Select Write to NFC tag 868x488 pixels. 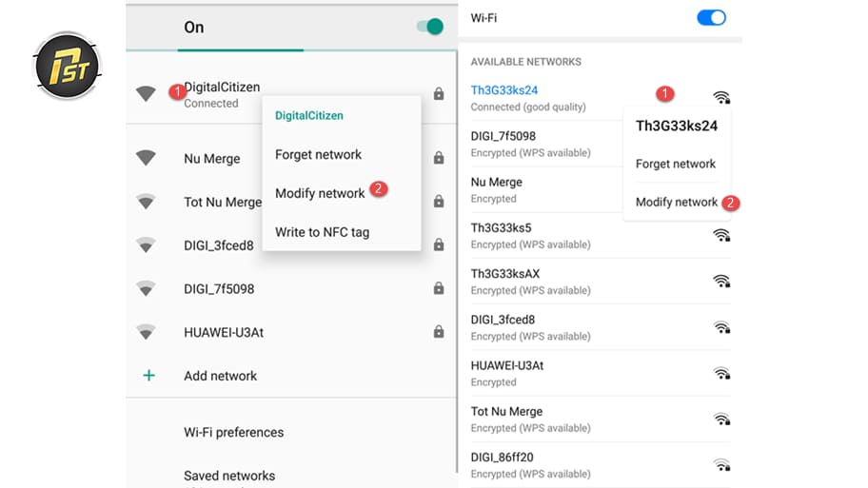(x=323, y=232)
